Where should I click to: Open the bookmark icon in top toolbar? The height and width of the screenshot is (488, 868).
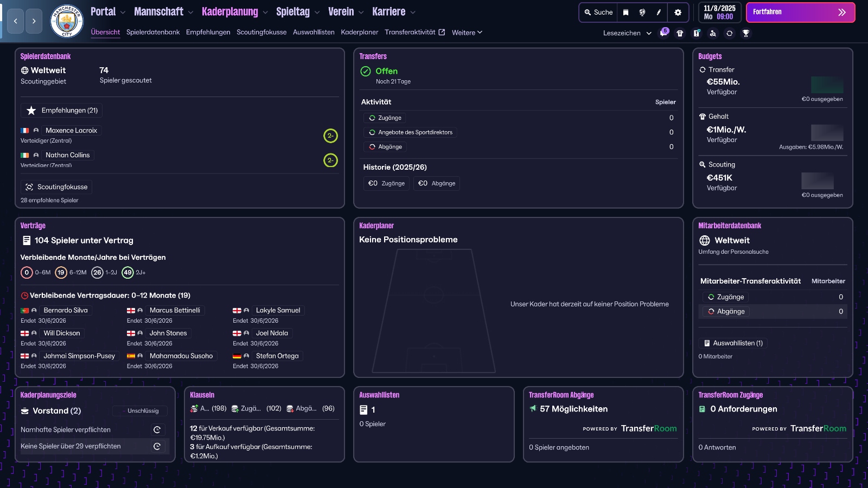pos(626,12)
